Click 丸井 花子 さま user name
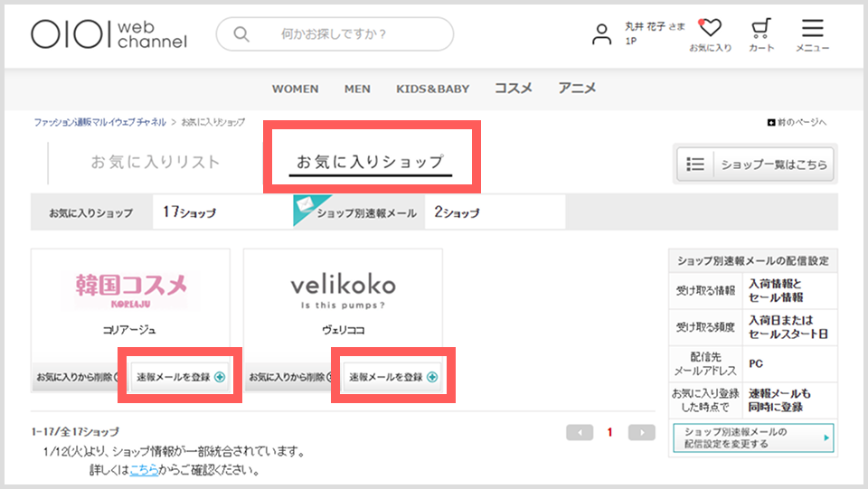Viewport: 868px width, 489px height. (x=655, y=26)
